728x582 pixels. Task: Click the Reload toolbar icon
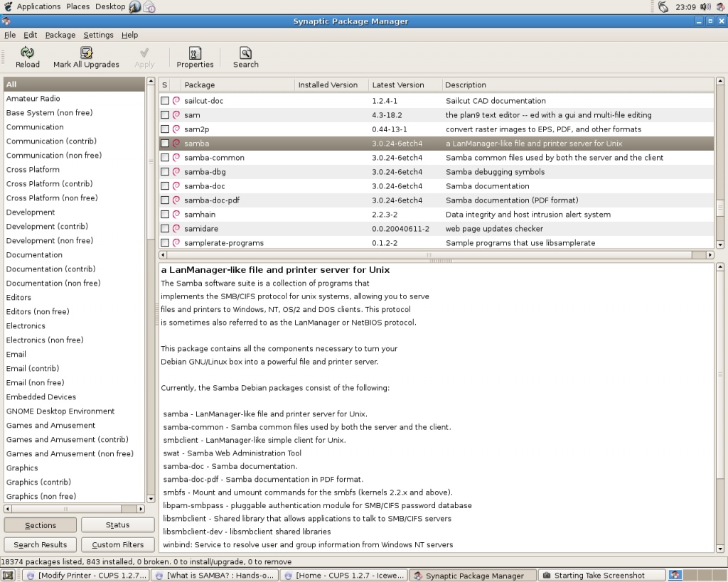(28, 53)
